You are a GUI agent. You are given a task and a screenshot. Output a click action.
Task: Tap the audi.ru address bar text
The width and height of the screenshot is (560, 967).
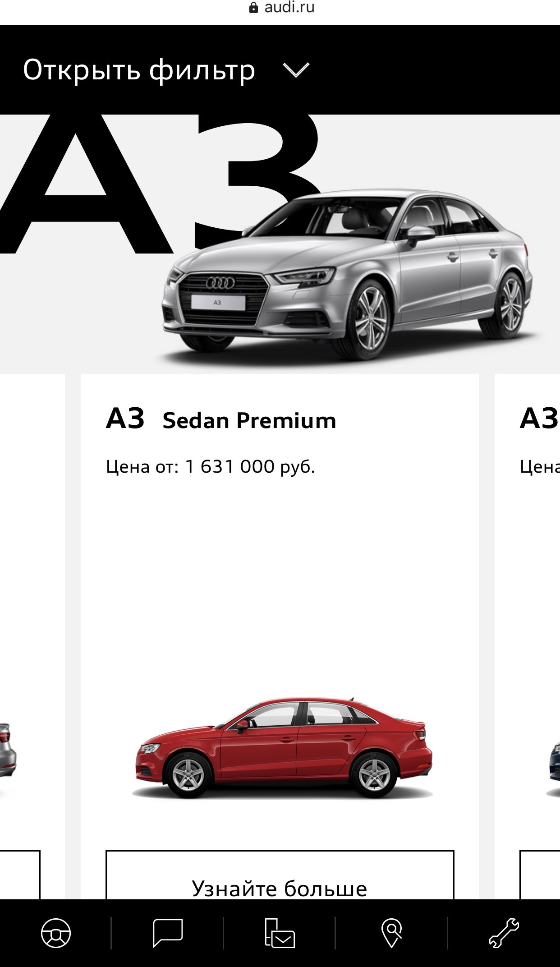pos(289,7)
